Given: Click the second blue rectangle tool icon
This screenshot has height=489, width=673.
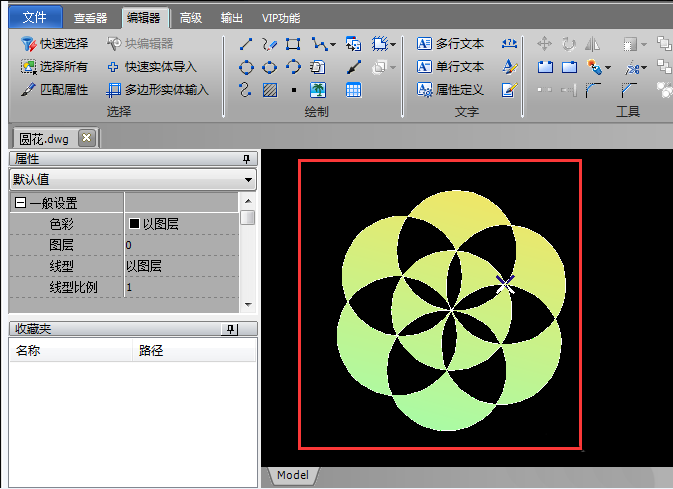Looking at the screenshot, I should pyautogui.click(x=569, y=67).
